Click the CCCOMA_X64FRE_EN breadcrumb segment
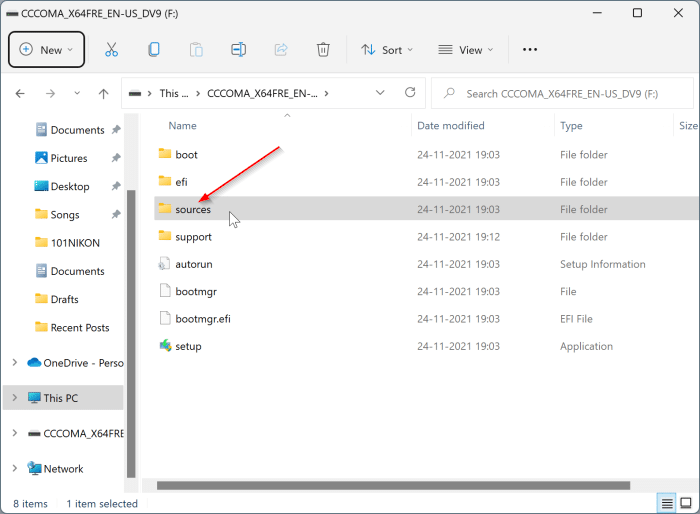 tap(262, 93)
